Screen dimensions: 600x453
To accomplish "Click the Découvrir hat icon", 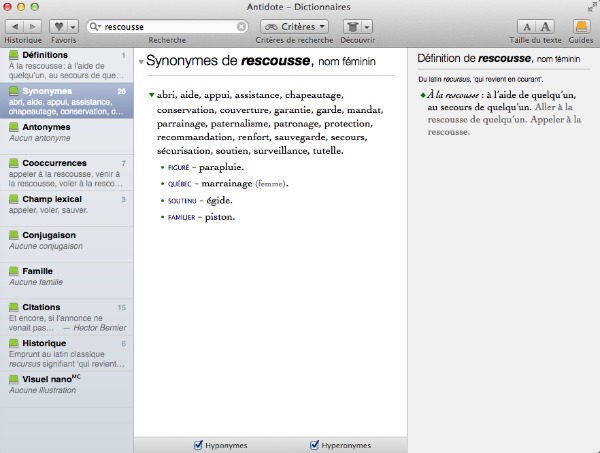I will [x=352, y=27].
